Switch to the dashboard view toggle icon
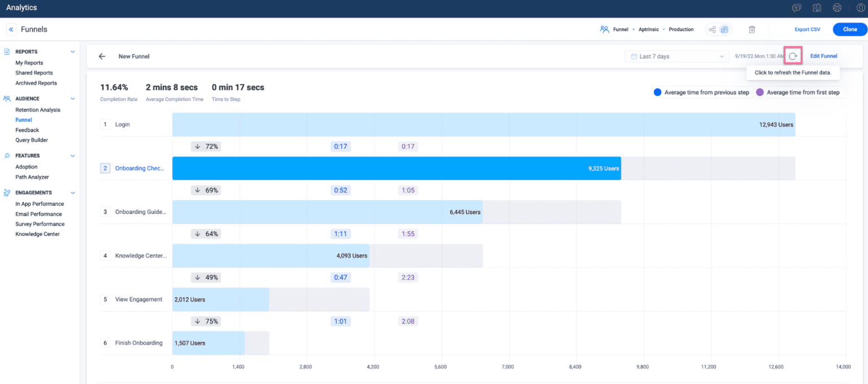The image size is (868, 384). (724, 29)
